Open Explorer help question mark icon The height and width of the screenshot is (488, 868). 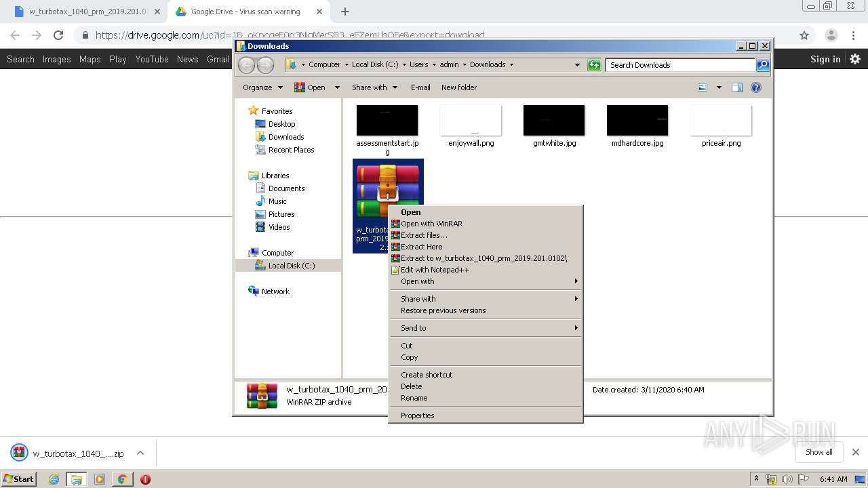coord(756,87)
